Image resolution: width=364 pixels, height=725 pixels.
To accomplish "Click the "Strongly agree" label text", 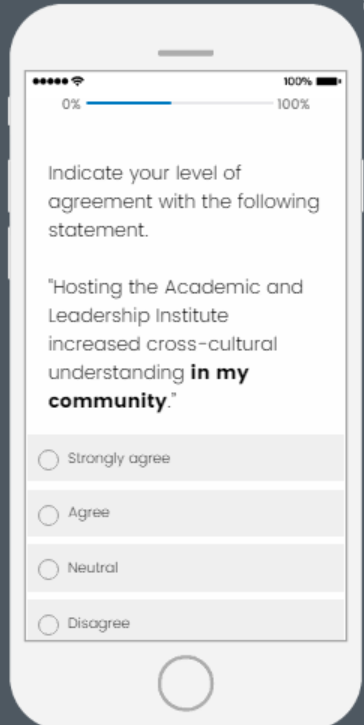I will tap(119, 459).
